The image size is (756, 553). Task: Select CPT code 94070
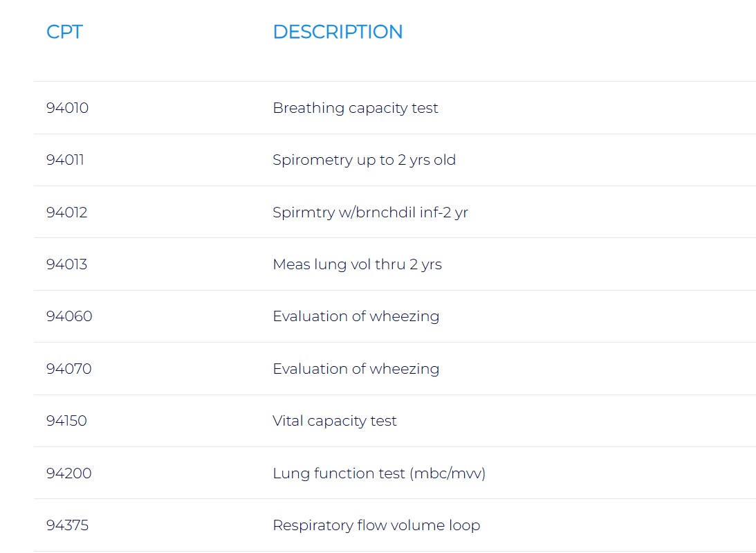pyautogui.click(x=69, y=369)
